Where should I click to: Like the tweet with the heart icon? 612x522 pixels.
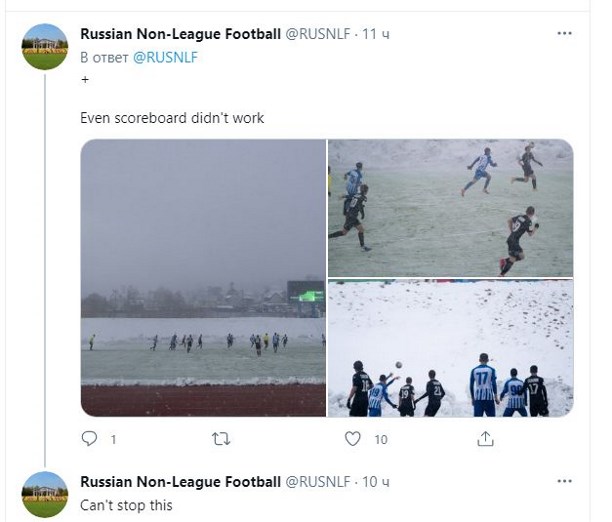pyautogui.click(x=352, y=439)
